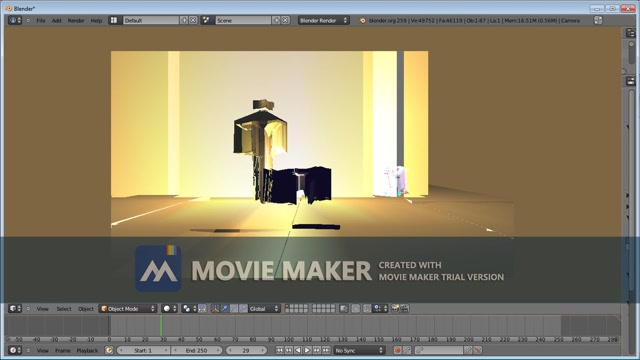
Task: Add a new scene
Action: [x=276, y=20]
